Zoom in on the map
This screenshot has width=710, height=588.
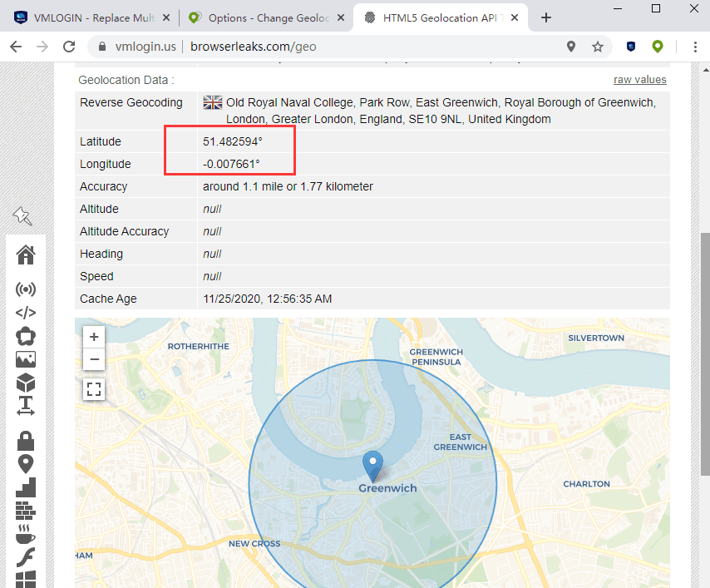94,337
